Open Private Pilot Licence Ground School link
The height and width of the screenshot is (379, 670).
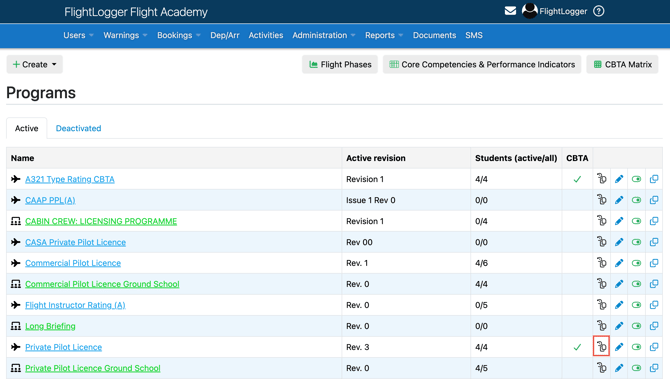(x=93, y=368)
